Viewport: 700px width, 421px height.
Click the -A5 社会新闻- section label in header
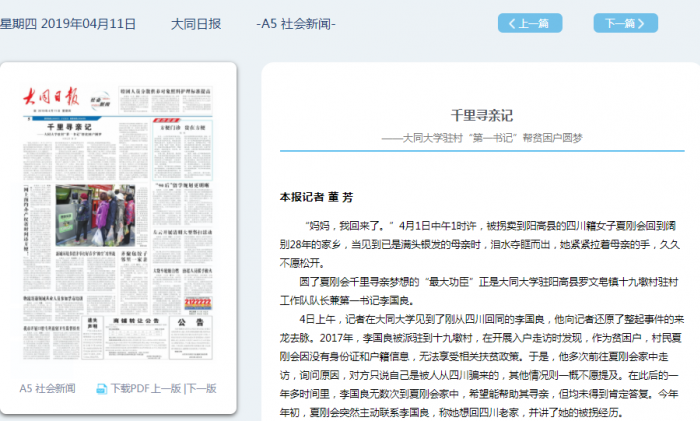[296, 24]
